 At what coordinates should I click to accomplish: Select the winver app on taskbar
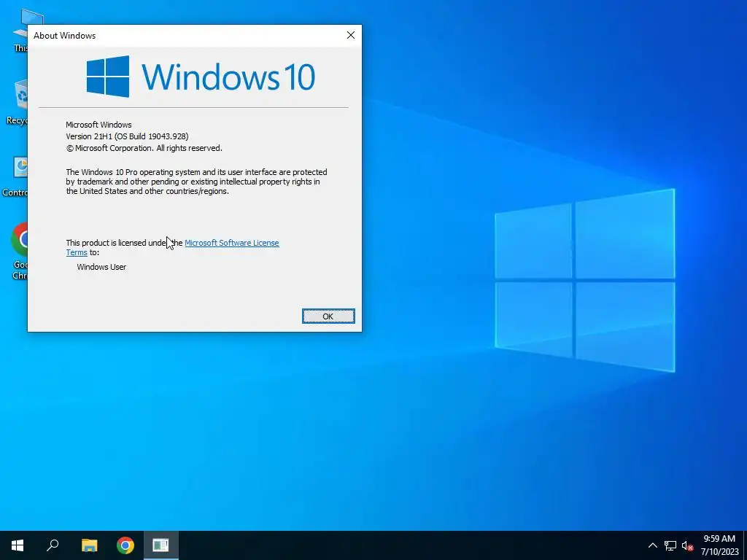pyautogui.click(x=161, y=545)
